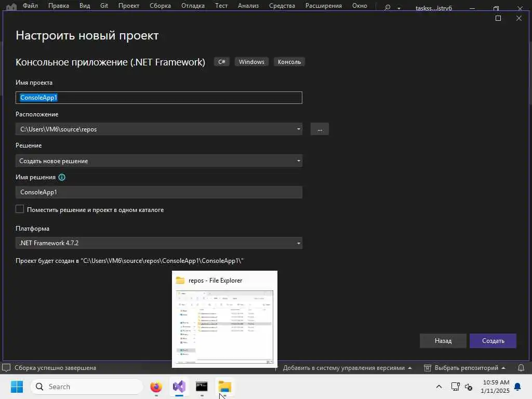Image resolution: width=532 pixels, height=399 pixels.
Task: Click the browse location ellipsis button
Action: coord(320,129)
